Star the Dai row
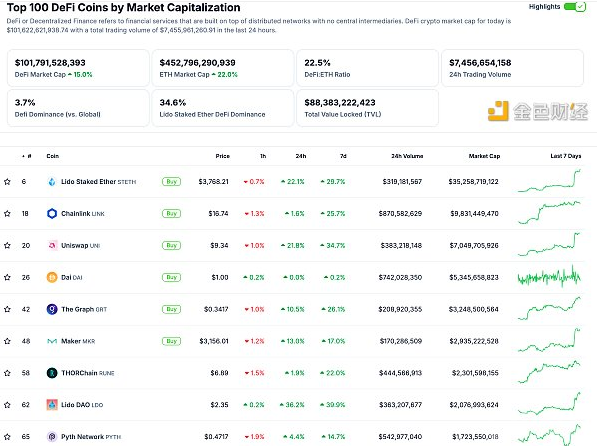Screen dimensions: 597x446 click(x=7, y=277)
